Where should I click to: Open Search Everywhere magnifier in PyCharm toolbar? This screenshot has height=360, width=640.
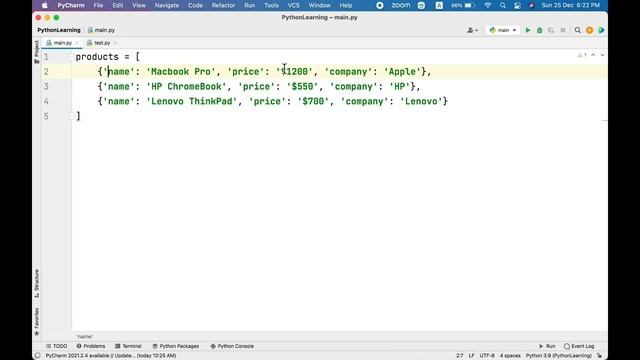[x=578, y=30]
